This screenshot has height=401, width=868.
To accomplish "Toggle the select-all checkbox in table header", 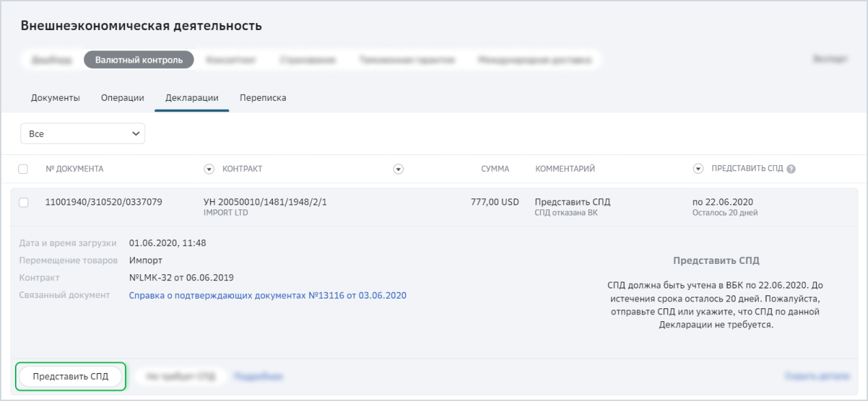I will (x=23, y=169).
